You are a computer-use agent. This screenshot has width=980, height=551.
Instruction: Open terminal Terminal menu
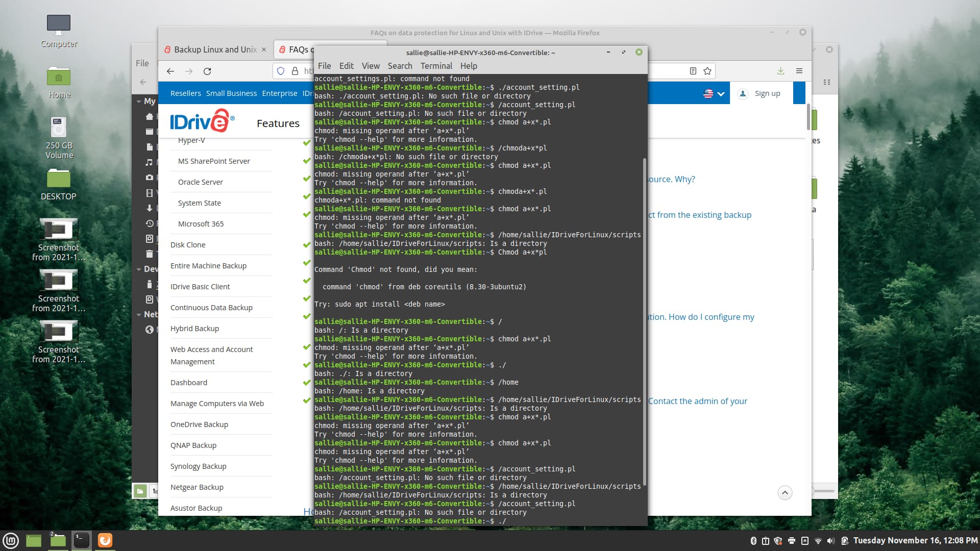coord(436,66)
